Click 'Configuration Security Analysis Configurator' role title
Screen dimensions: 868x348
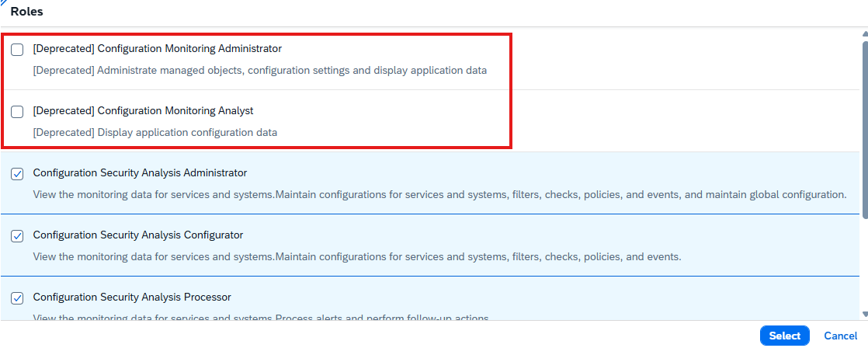138,235
